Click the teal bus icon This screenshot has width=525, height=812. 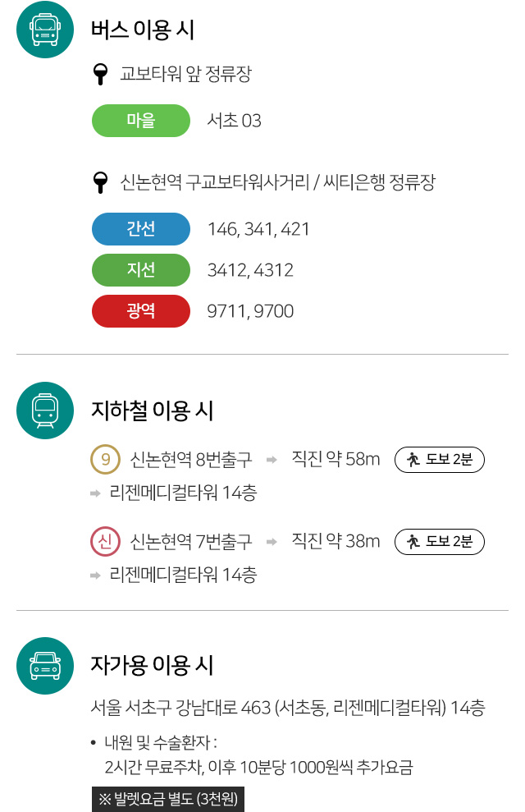(x=45, y=30)
